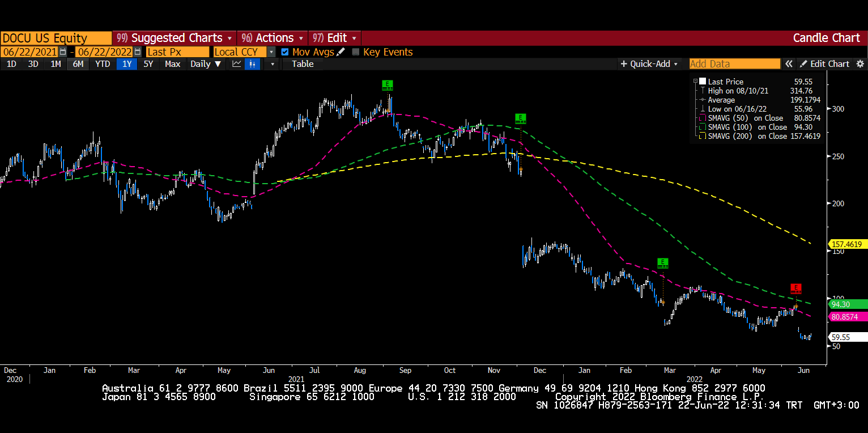868x433 pixels.
Task: Select High on 08/10/21 legend icon
Action: click(703, 91)
